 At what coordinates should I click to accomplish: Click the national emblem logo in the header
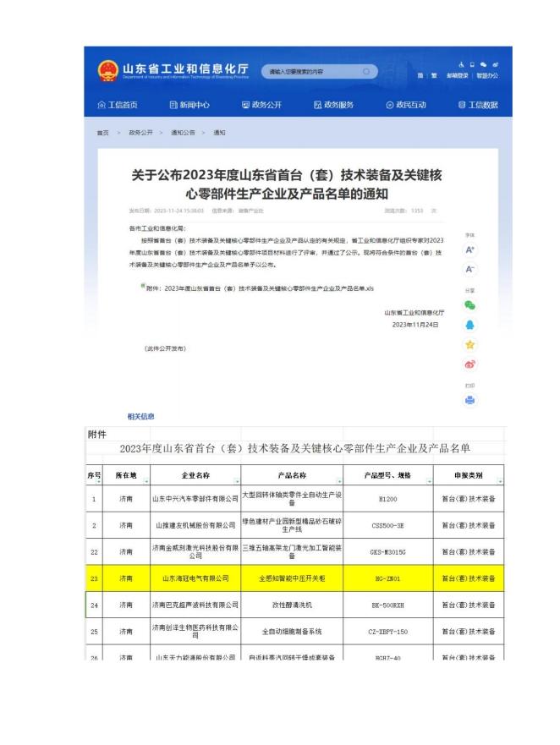108,71
